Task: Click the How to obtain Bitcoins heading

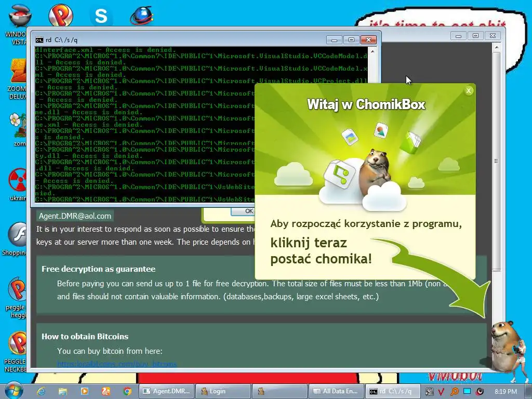Action: [x=85, y=337]
